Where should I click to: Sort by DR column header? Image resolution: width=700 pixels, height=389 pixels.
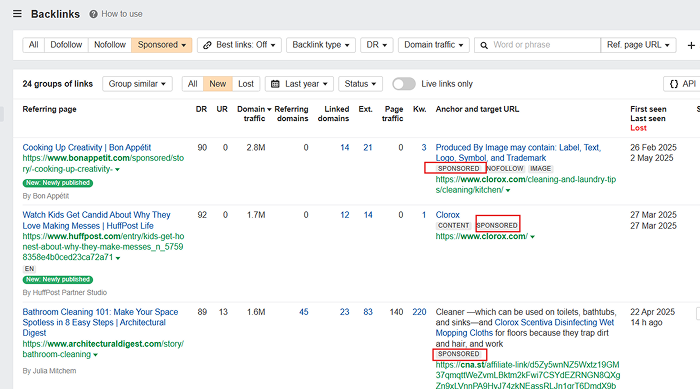201,109
